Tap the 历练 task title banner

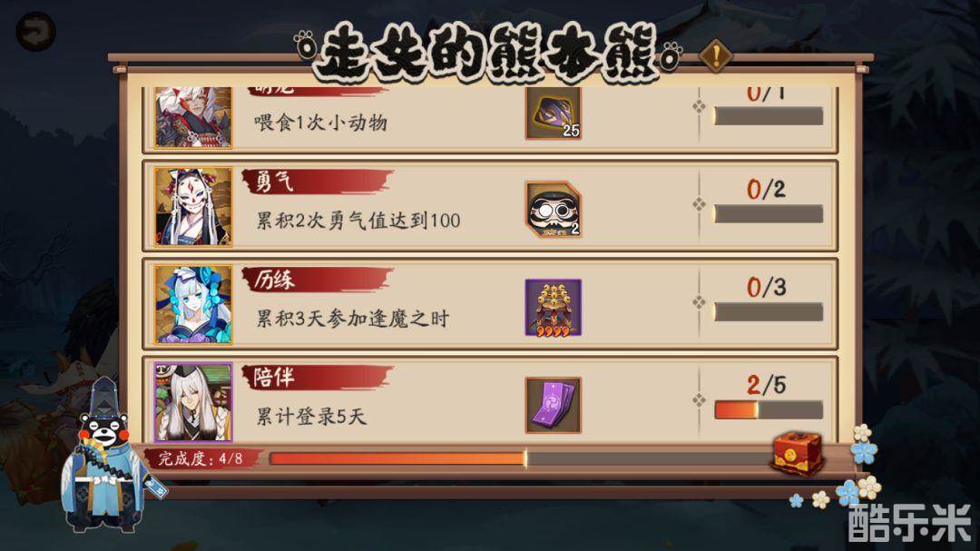tap(318, 280)
